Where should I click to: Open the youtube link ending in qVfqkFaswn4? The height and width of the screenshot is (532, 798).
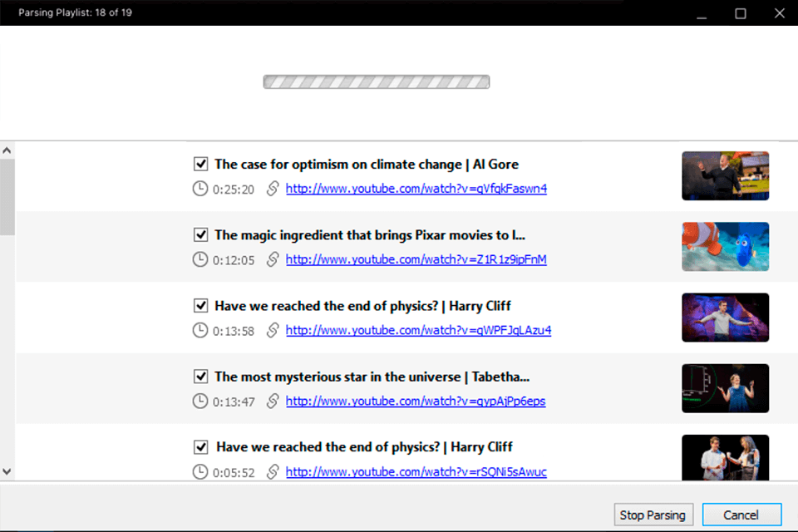click(x=416, y=189)
